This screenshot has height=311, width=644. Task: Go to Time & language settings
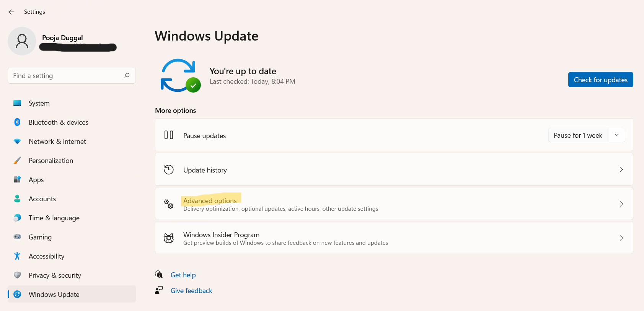point(54,218)
